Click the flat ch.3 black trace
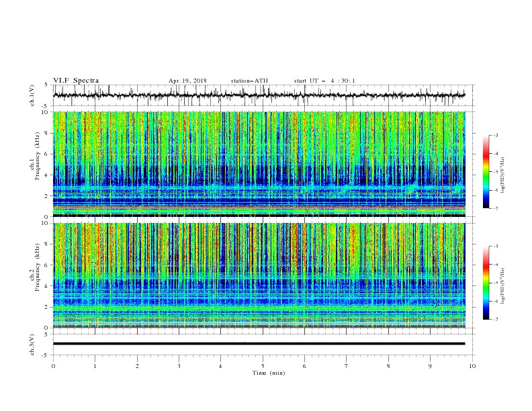The width and height of the screenshot is (532, 411). [x=259, y=344]
